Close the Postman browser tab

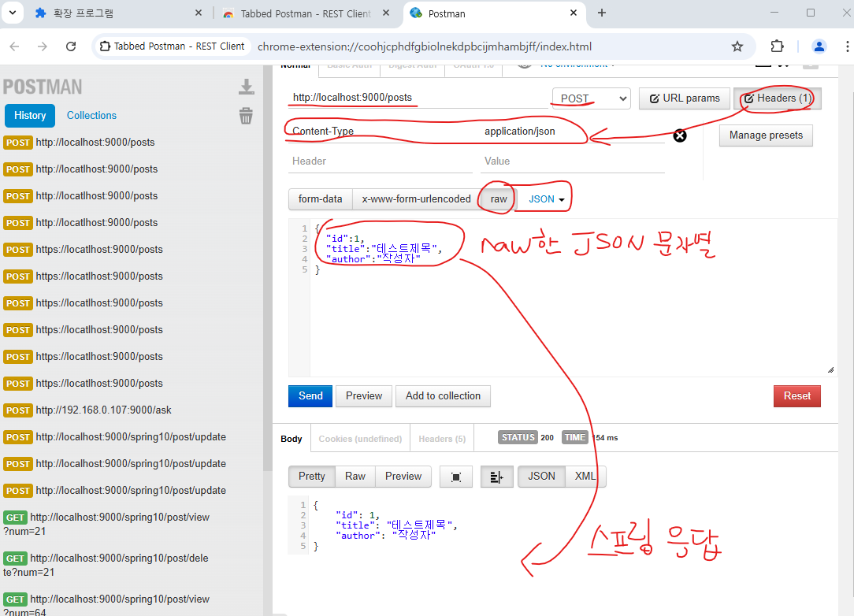[x=574, y=13]
